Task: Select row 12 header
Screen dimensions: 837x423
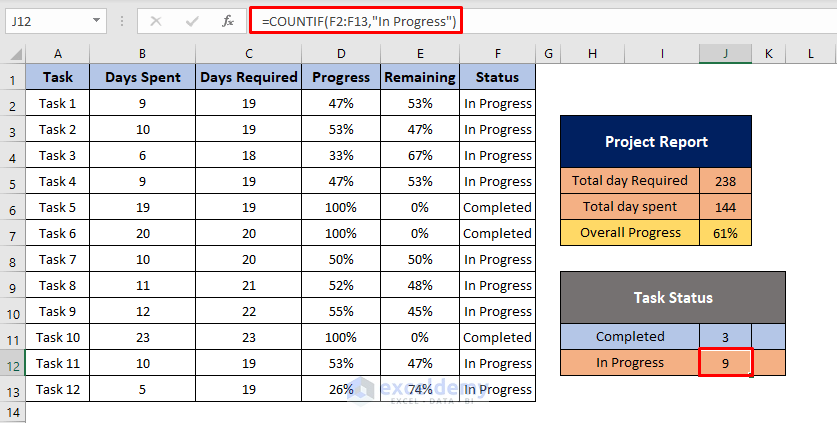Action: (x=12, y=365)
